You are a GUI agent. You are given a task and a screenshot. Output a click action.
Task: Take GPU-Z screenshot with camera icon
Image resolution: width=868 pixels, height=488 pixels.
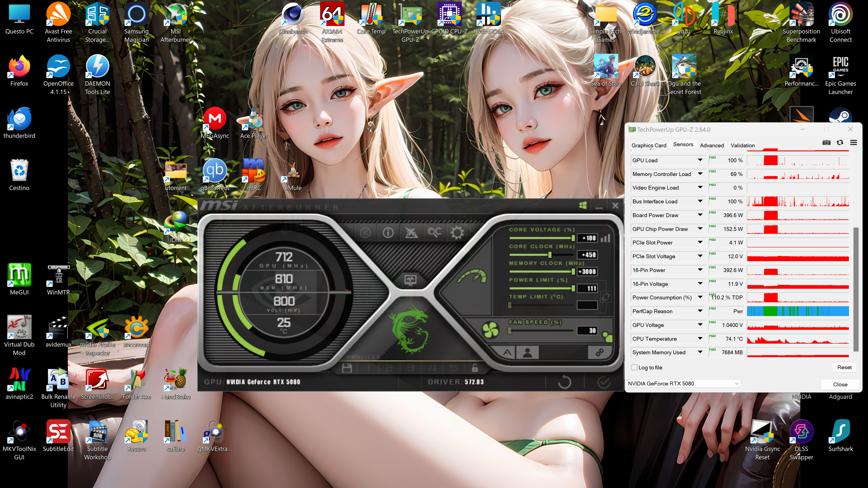click(x=826, y=143)
